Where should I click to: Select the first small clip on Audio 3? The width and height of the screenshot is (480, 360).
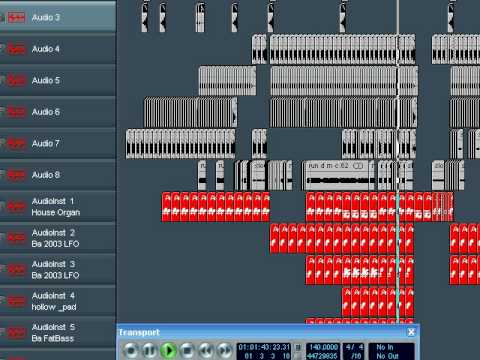pos(145,17)
